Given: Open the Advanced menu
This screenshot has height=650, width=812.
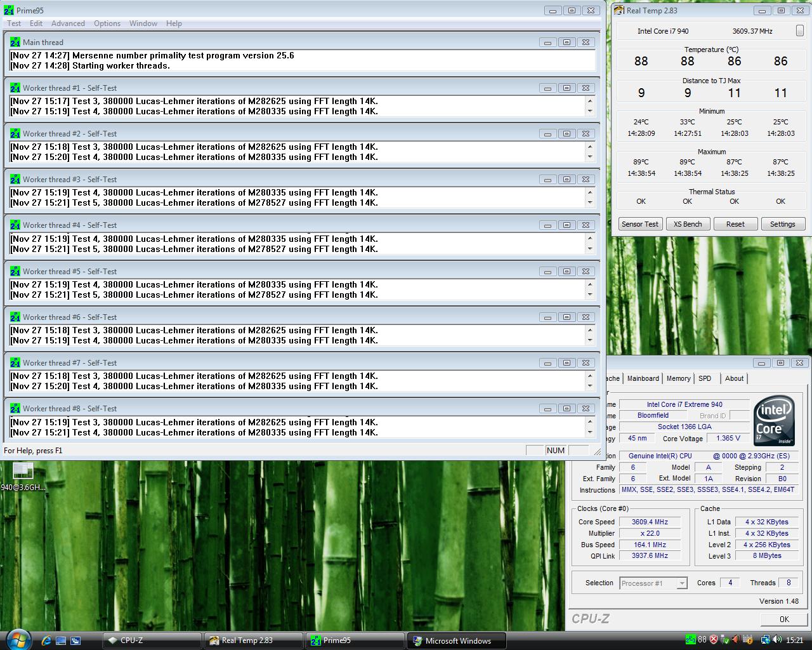Looking at the screenshot, I should coord(68,23).
